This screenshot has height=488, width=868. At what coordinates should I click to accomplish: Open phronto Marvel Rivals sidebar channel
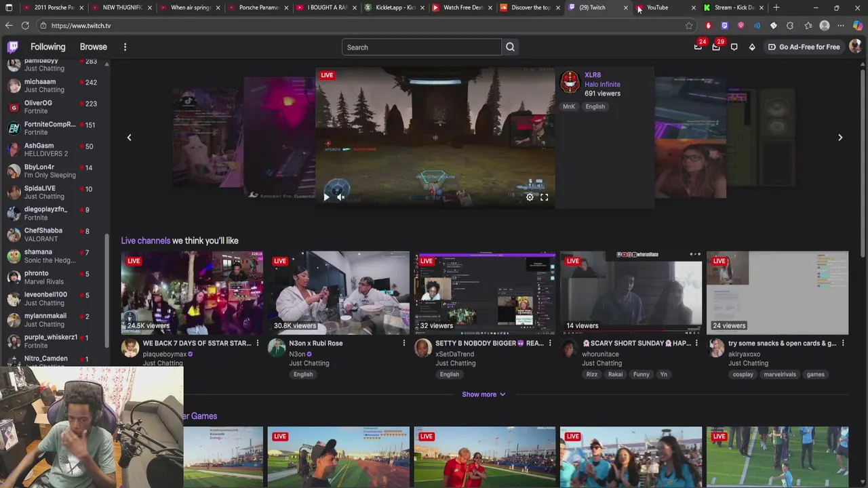pyautogui.click(x=54, y=277)
